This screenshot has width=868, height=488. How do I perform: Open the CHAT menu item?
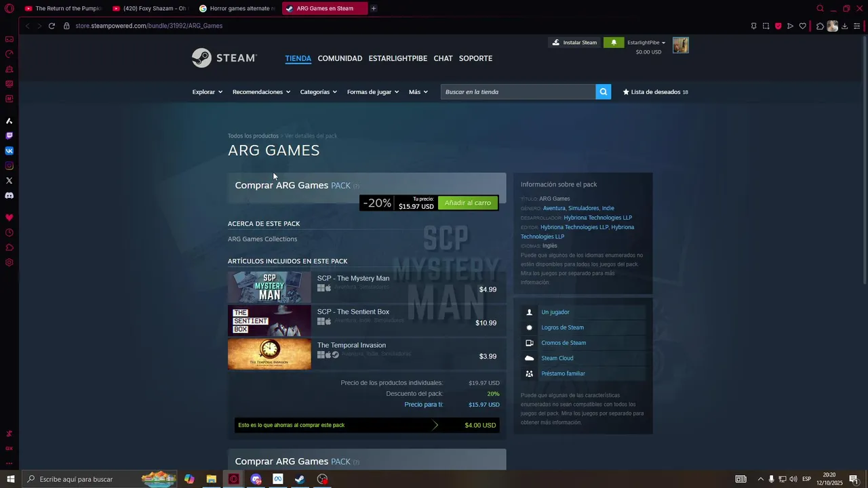[x=443, y=58]
